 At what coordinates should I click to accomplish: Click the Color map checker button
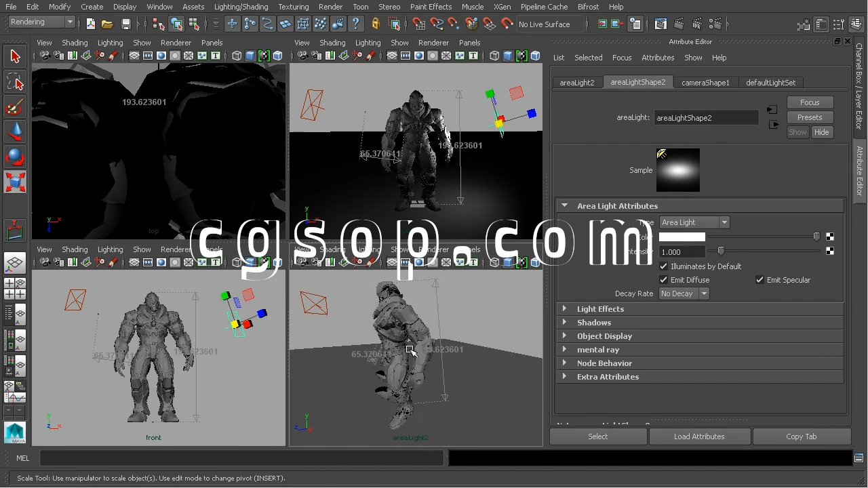pos(830,237)
